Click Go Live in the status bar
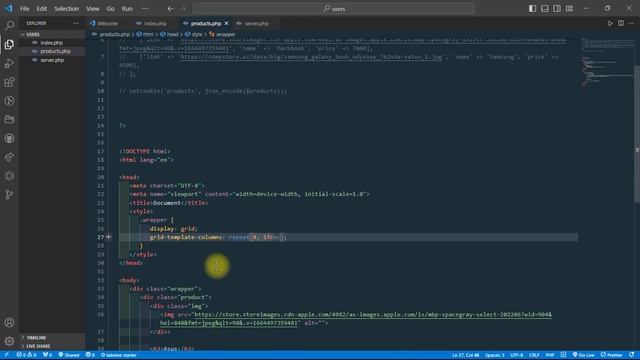Image resolution: width=640 pixels, height=360 pixels. (x=584, y=355)
